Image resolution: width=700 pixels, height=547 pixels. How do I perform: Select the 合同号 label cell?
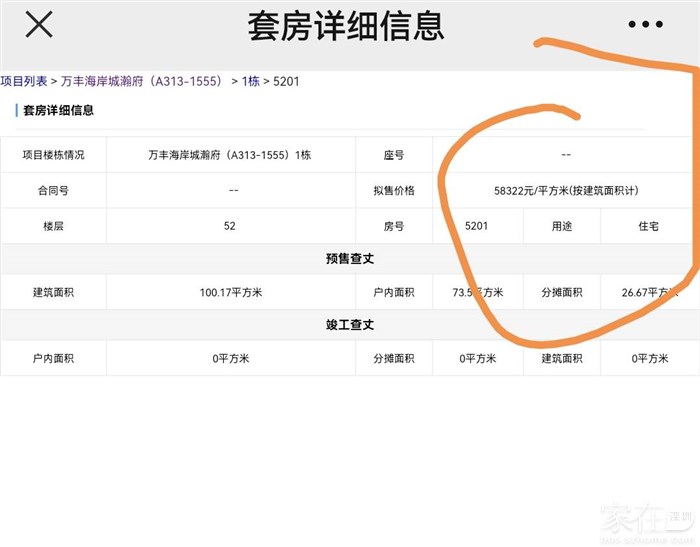pos(52,190)
